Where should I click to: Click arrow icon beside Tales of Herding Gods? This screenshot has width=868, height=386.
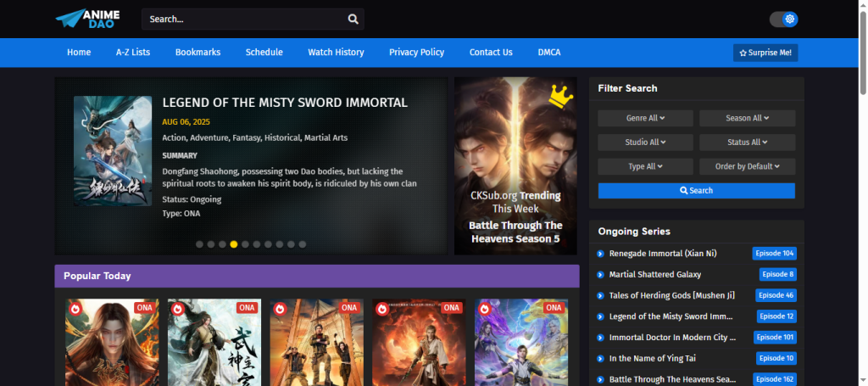click(x=600, y=296)
